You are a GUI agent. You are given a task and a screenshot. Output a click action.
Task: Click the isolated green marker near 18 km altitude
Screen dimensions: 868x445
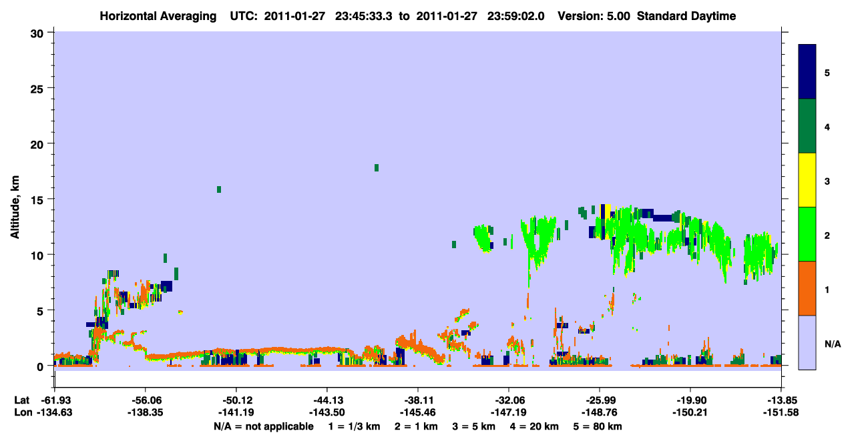pyautogui.click(x=377, y=167)
